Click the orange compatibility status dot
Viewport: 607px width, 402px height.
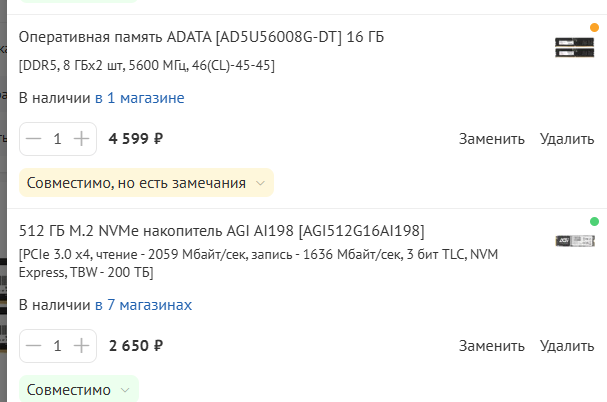tap(594, 28)
